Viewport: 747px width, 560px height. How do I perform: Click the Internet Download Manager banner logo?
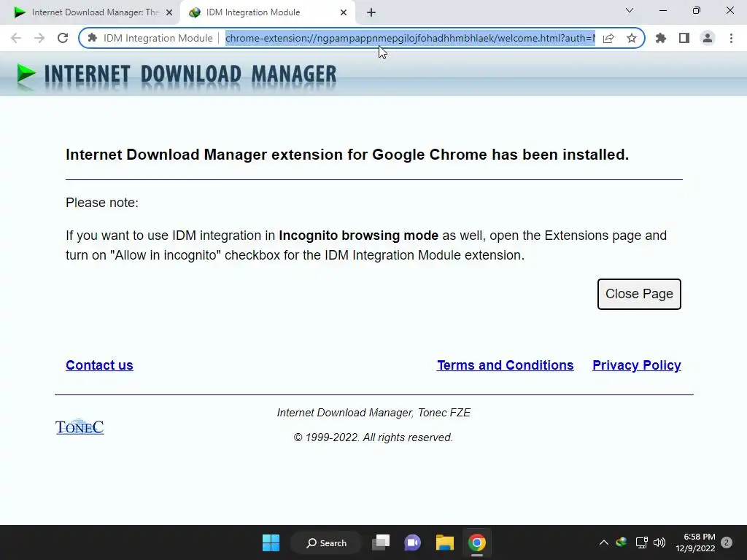177,75
